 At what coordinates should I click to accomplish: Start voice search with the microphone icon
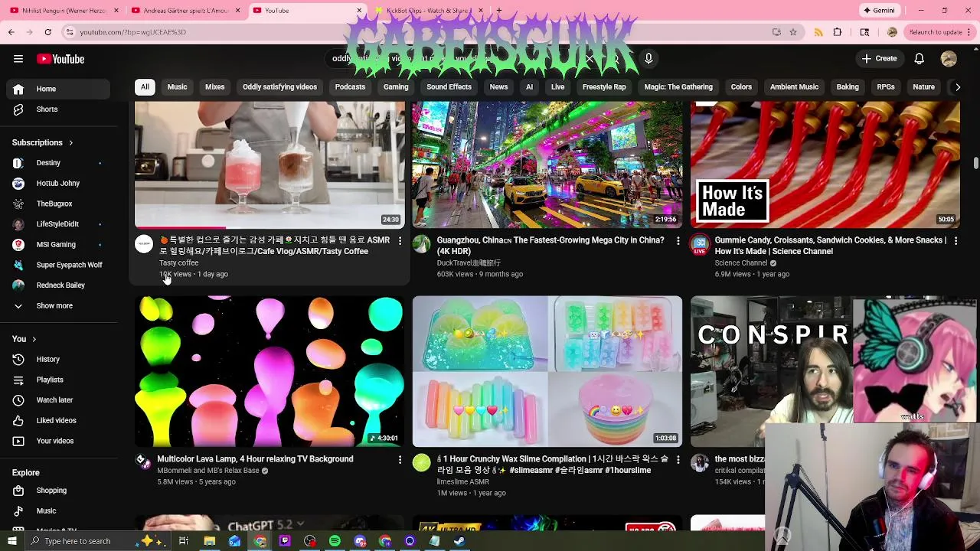pyautogui.click(x=648, y=59)
